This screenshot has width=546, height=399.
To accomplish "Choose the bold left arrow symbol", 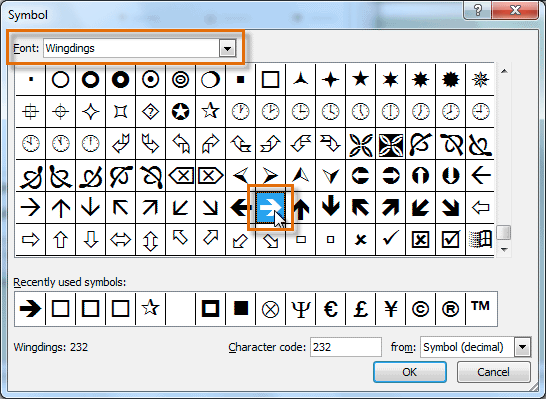I will tap(240, 208).
